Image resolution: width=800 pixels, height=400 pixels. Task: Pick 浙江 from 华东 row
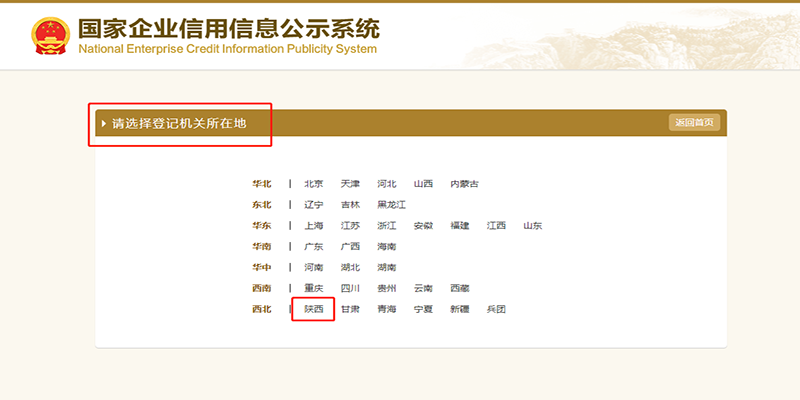(387, 226)
